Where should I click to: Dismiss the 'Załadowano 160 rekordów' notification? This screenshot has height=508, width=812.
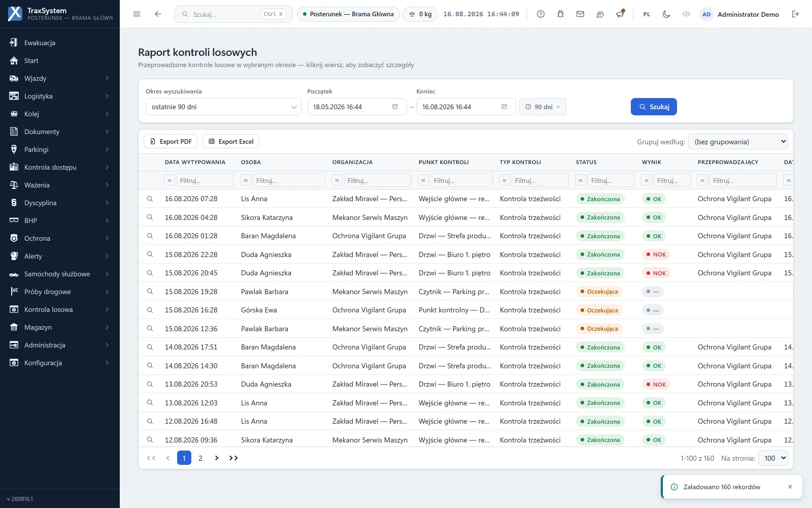[790, 487]
